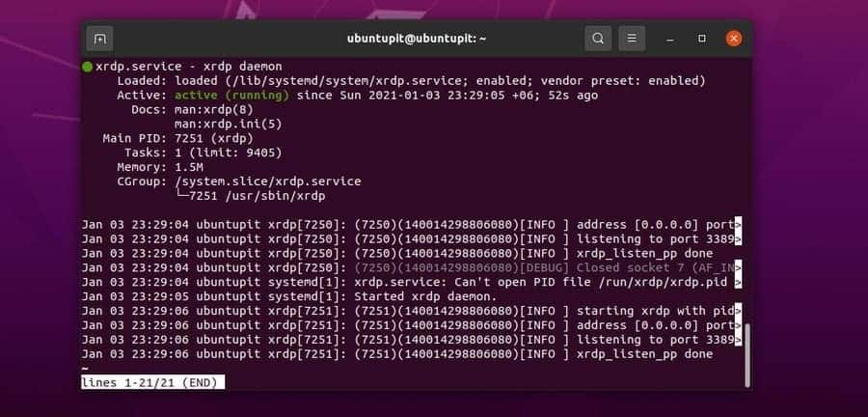868x417 pixels.
Task: Maximize the terminal window
Action: [x=702, y=39]
